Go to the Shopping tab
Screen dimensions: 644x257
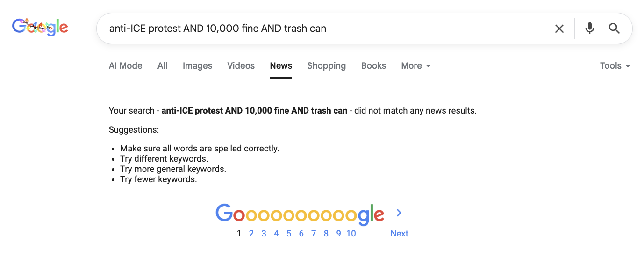(326, 66)
